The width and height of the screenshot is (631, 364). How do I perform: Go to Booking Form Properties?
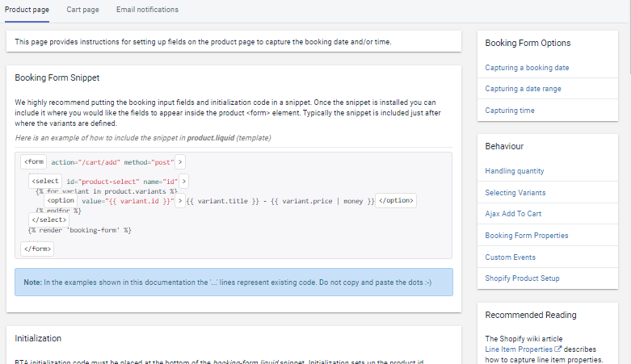(526, 236)
